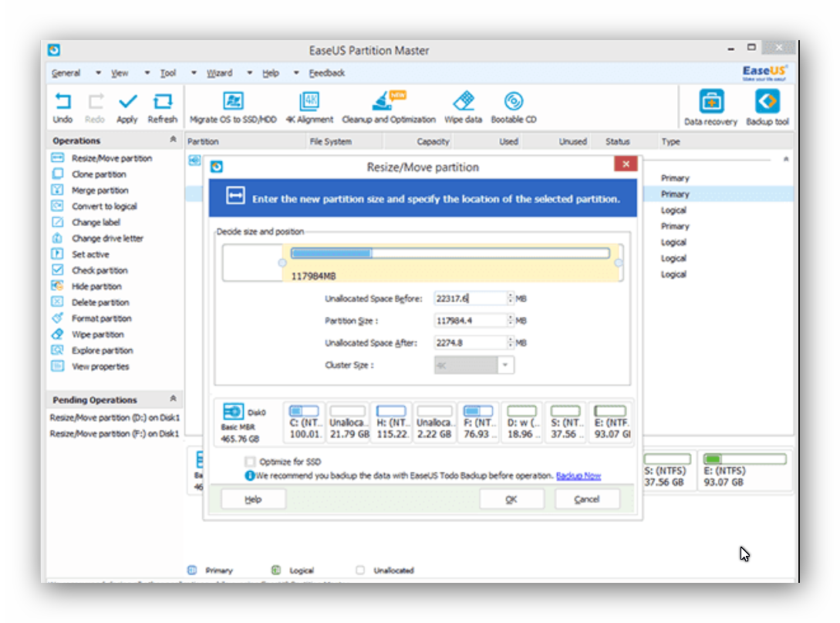Adjust Unallocated Space Before stepper
The width and height of the screenshot is (840, 623).
point(510,298)
